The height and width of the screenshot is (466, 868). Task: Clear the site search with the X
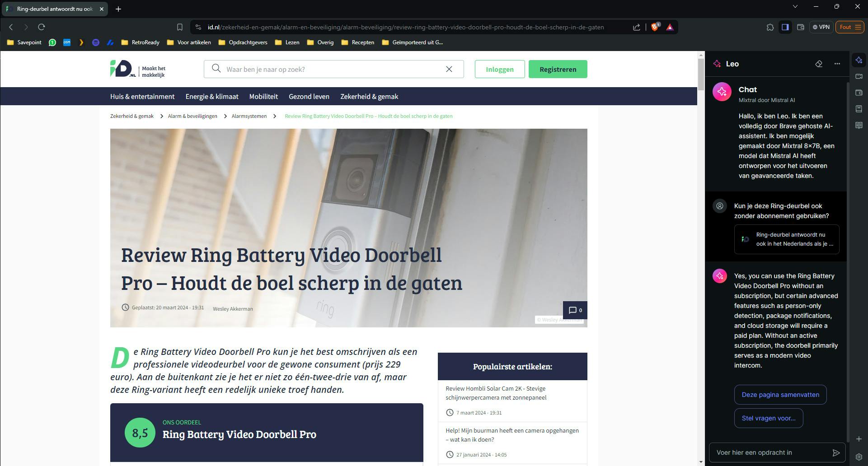click(449, 69)
